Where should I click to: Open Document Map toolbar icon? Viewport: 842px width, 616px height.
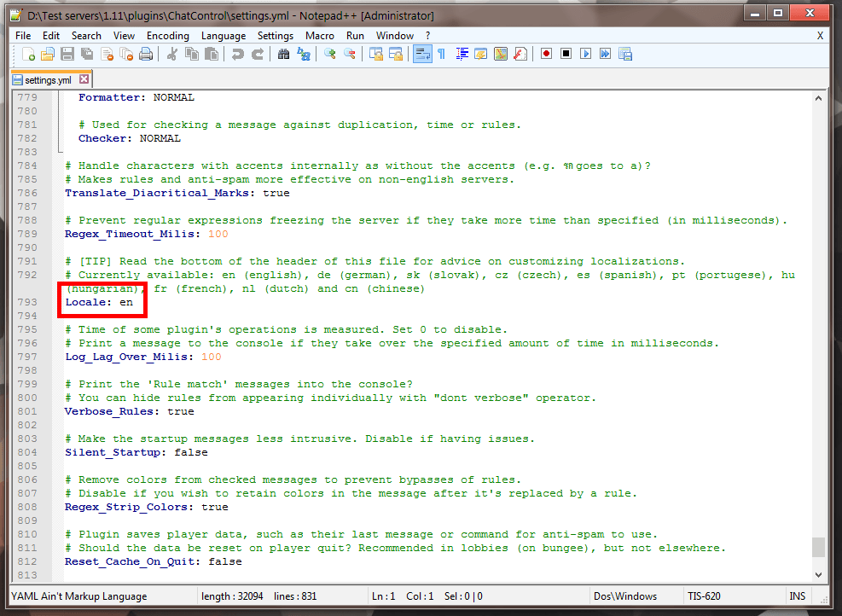click(501, 55)
